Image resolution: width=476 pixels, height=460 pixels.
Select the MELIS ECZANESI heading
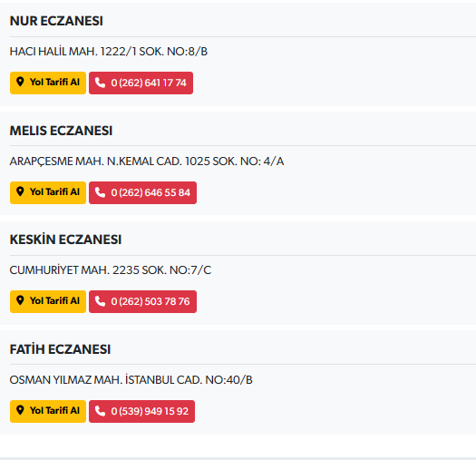coord(61,131)
